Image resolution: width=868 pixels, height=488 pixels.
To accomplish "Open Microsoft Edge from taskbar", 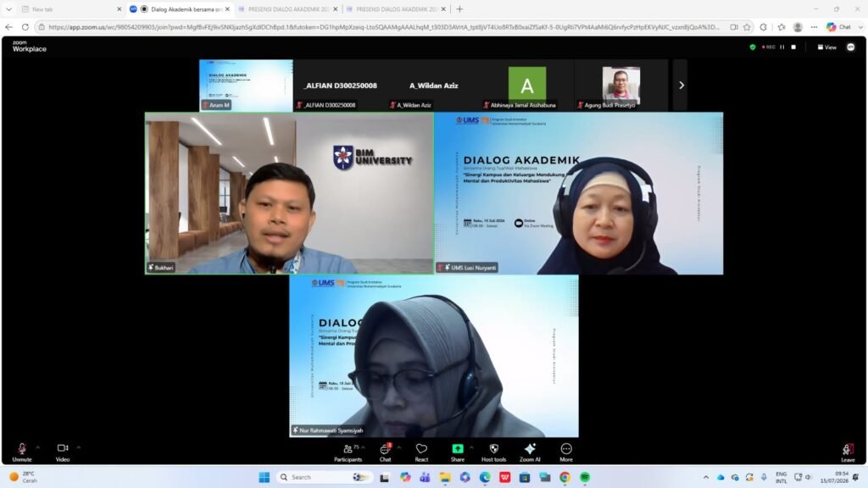I will tap(485, 477).
